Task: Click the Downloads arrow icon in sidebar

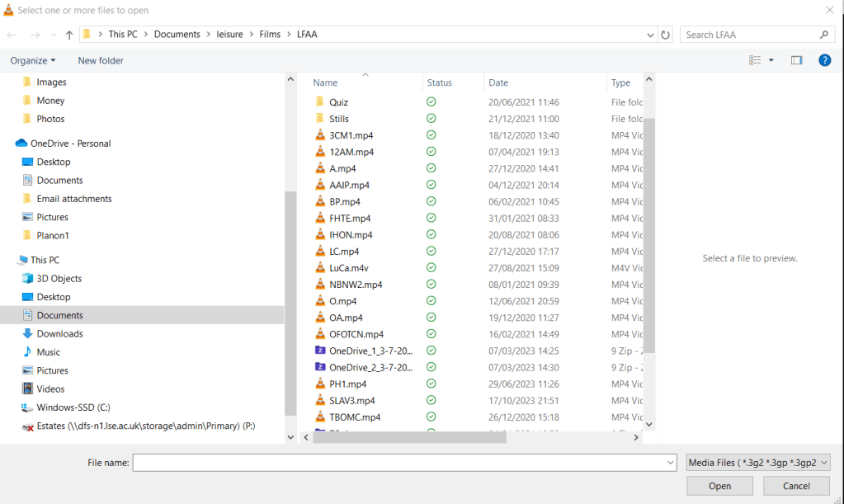Action: (27, 334)
